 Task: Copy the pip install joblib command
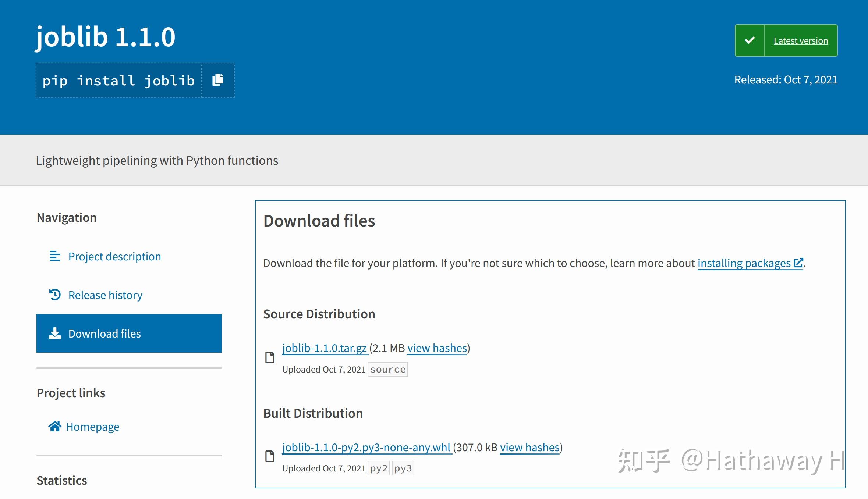217,80
